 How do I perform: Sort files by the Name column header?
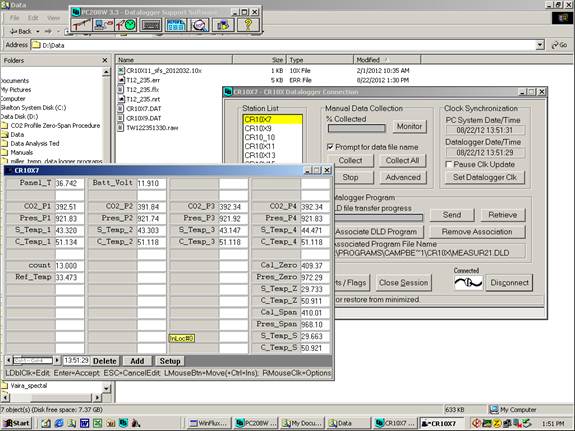click(174, 59)
